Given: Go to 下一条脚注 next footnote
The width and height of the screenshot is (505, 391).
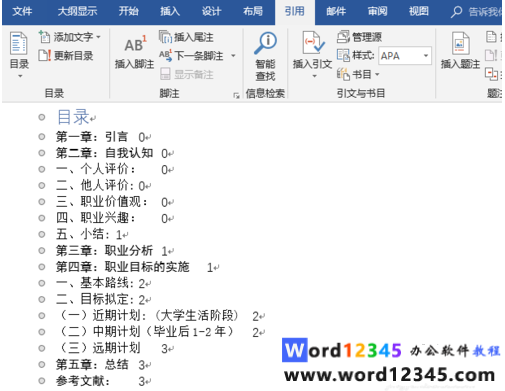Looking at the screenshot, I should [191, 56].
